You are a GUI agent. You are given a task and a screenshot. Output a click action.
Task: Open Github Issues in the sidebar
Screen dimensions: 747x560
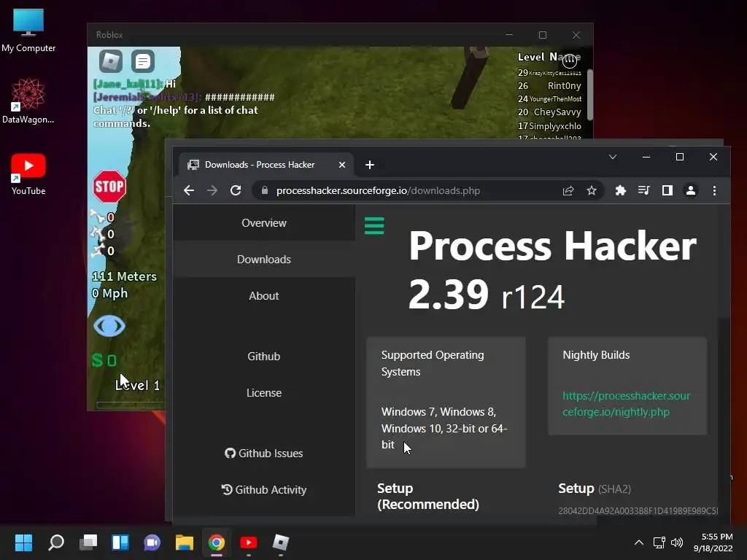coord(264,454)
